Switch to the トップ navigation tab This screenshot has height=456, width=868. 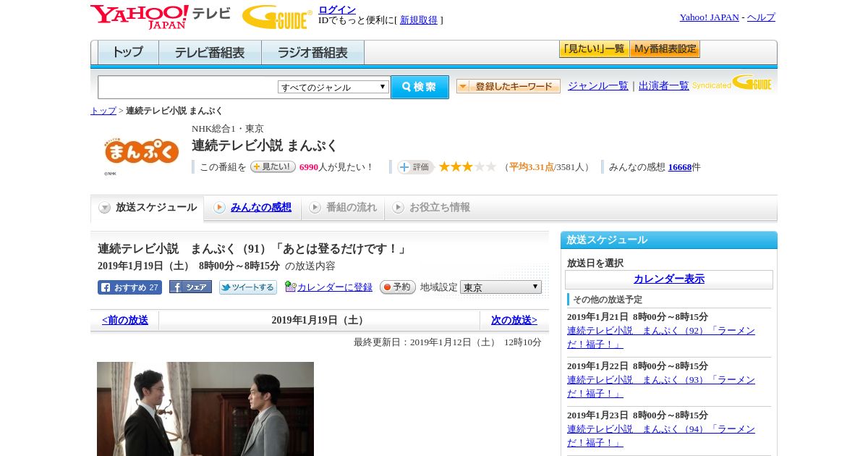pyautogui.click(x=128, y=53)
